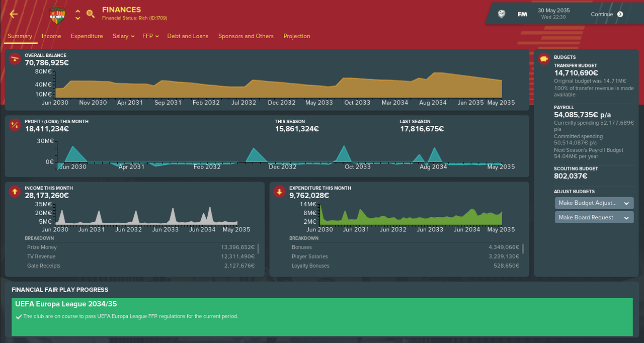Click the FFP pass checkmark icon
The height and width of the screenshot is (343, 644).
pyautogui.click(x=19, y=317)
